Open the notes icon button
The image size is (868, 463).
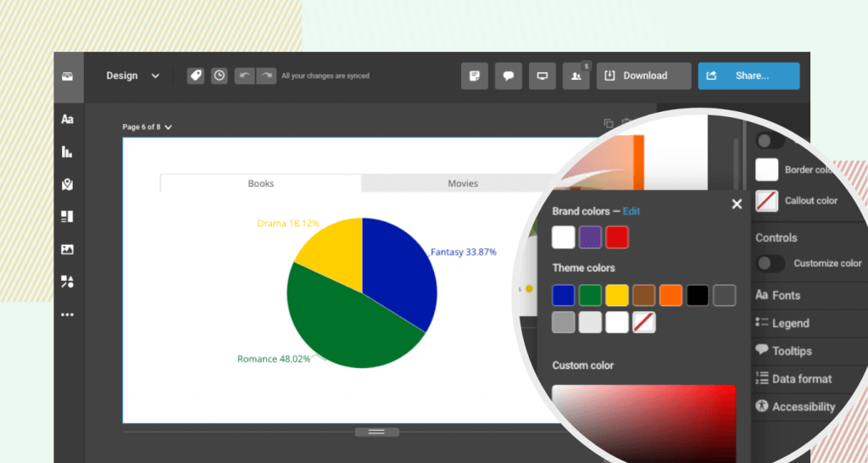coord(475,75)
